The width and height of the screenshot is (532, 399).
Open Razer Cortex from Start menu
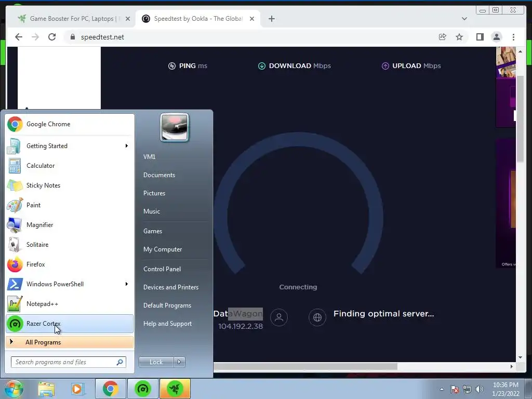click(70, 324)
